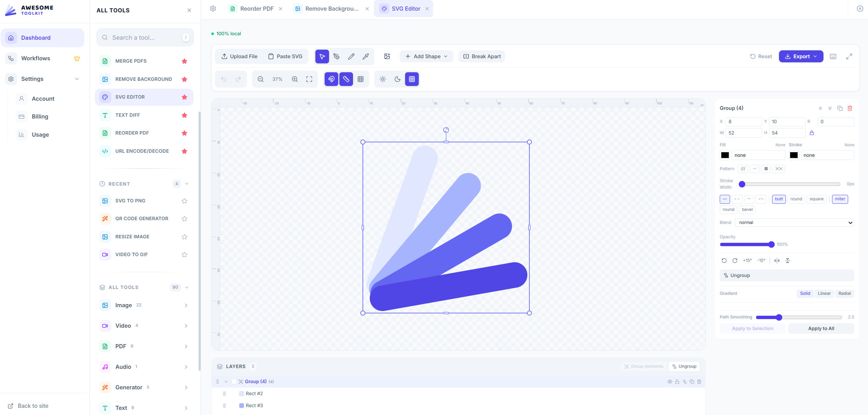
Task: Activate the Eyedropper tool
Action: pos(366,56)
